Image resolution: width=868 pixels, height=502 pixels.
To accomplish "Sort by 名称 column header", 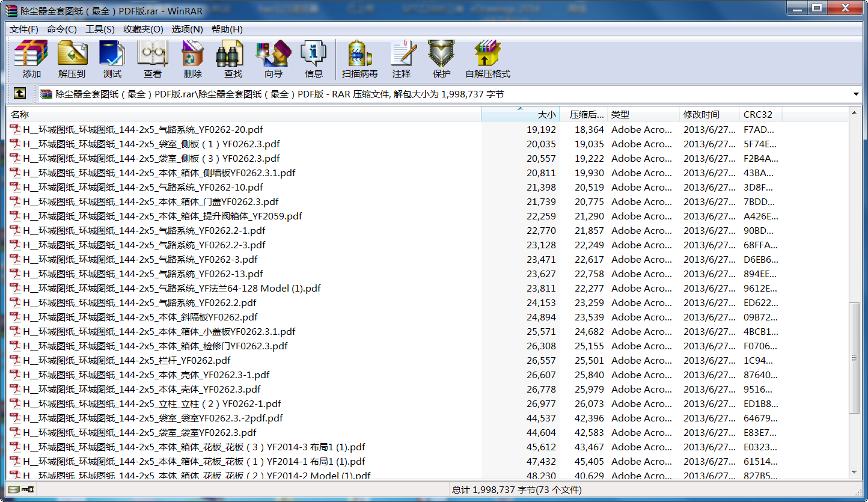I will pos(244,114).
